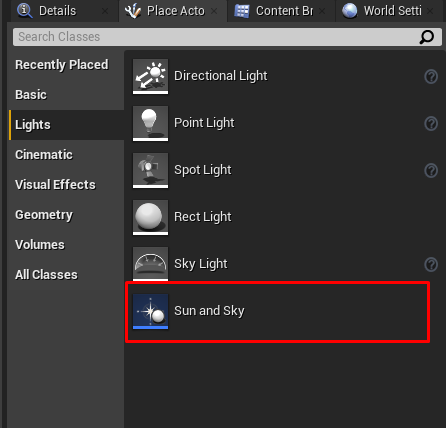Choose the Point Light bulb icon
The height and width of the screenshot is (428, 446).
pyautogui.click(x=150, y=124)
